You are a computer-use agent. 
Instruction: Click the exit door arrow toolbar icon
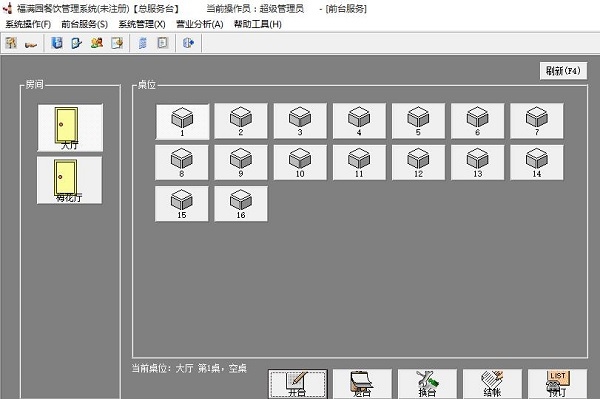tap(188, 43)
